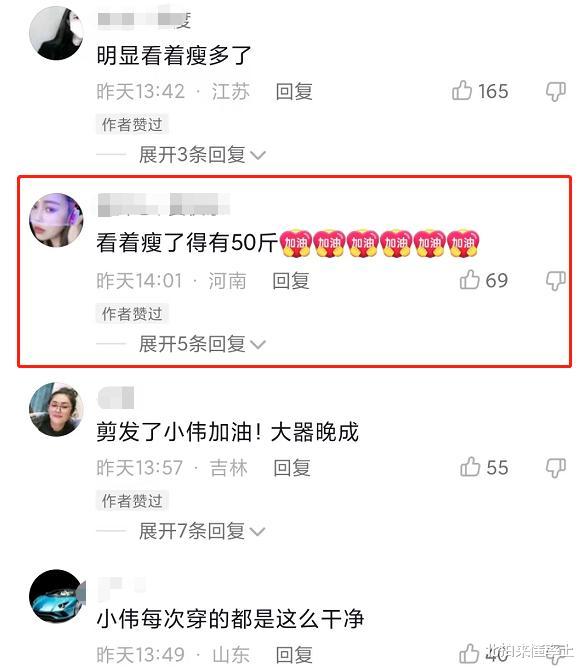Expand 展开5条回复 replies

(202, 343)
